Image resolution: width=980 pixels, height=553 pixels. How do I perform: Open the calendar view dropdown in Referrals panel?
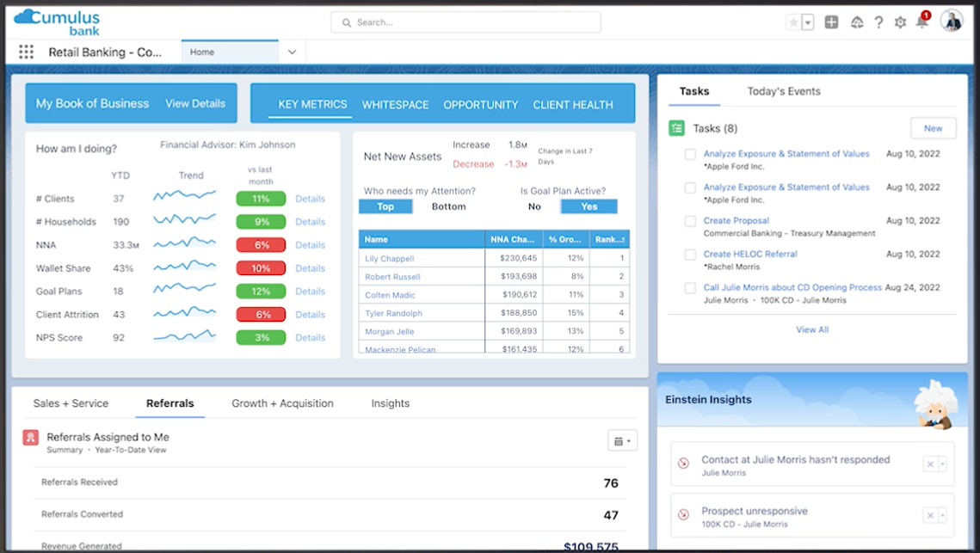pos(622,439)
